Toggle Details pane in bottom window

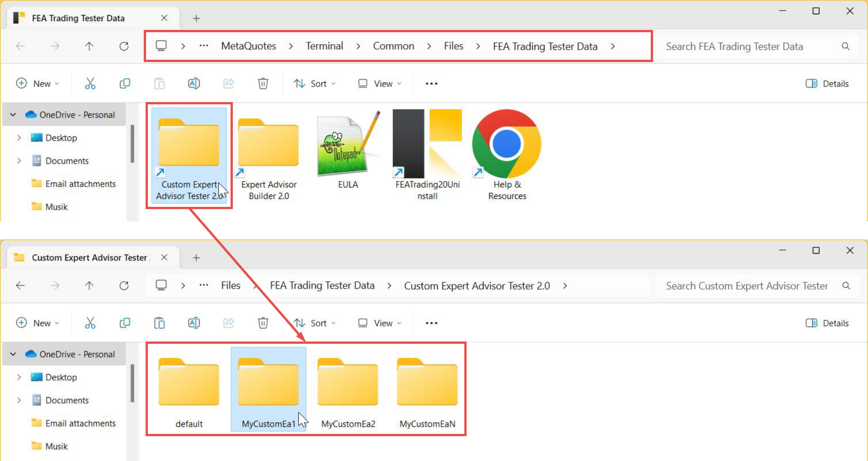pos(827,323)
